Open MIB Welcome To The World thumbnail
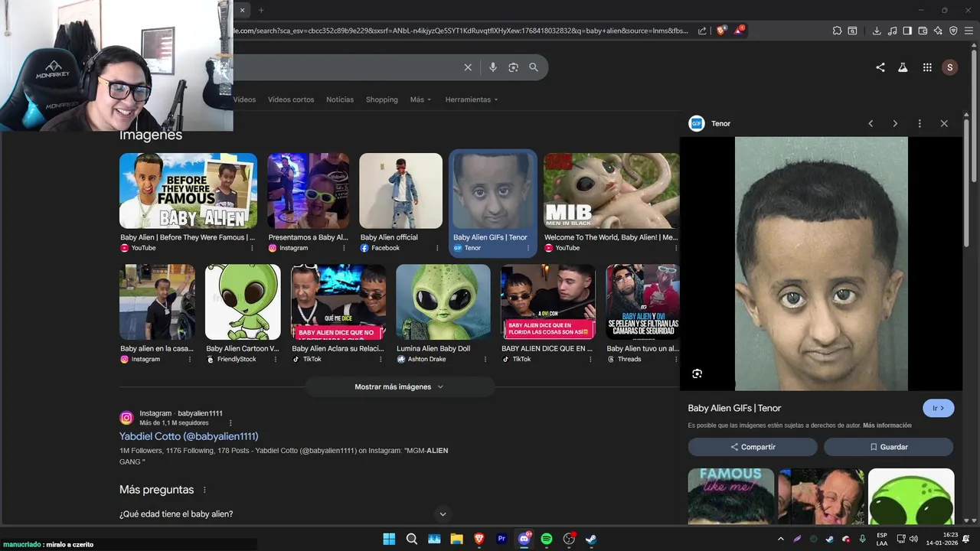The width and height of the screenshot is (980, 551). point(611,191)
